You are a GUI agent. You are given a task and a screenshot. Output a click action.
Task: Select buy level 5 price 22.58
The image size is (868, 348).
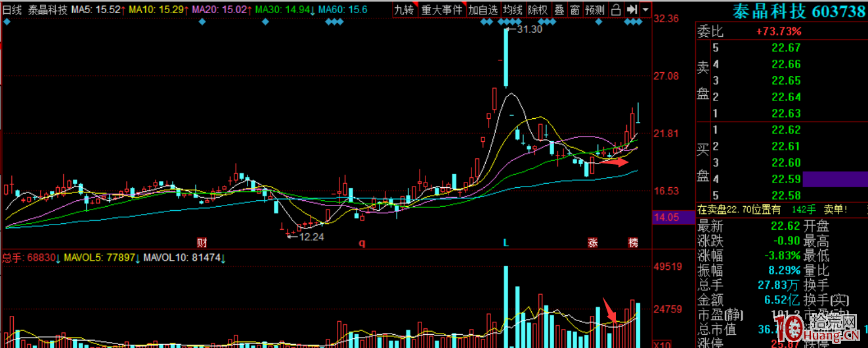[786, 196]
